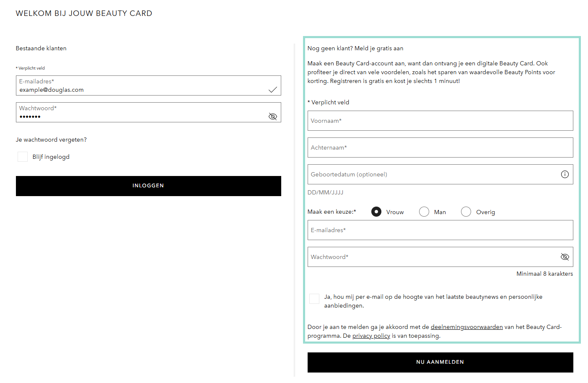This screenshot has height=383, width=588.
Task: Open the deelnemingsvoorwaarden link
Action: point(466,327)
